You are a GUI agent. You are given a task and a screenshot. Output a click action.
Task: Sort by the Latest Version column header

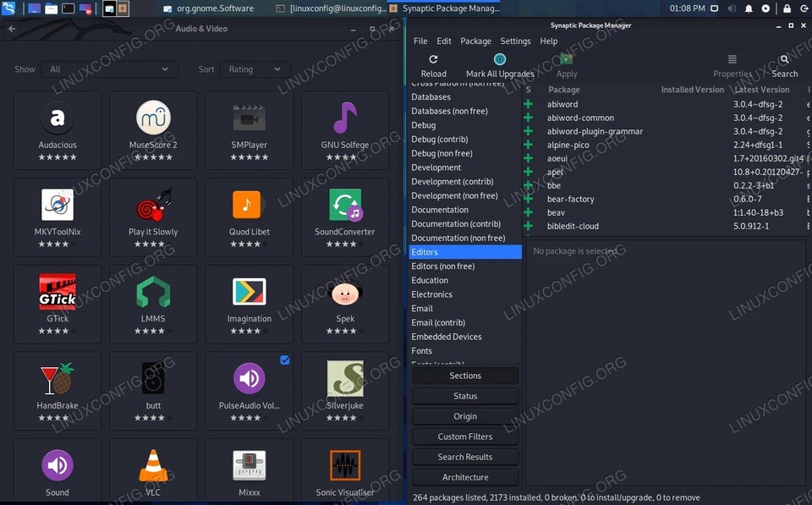(x=761, y=90)
